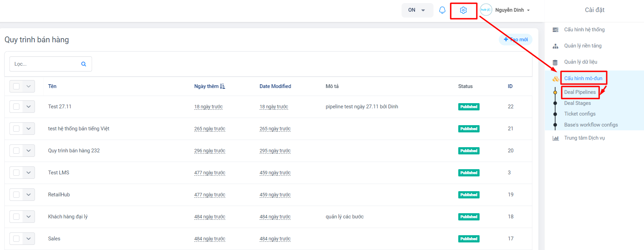Screen dimensions: 644x250
Task: Click the Quản lý nền tảng hierarchy icon
Action: click(555, 46)
